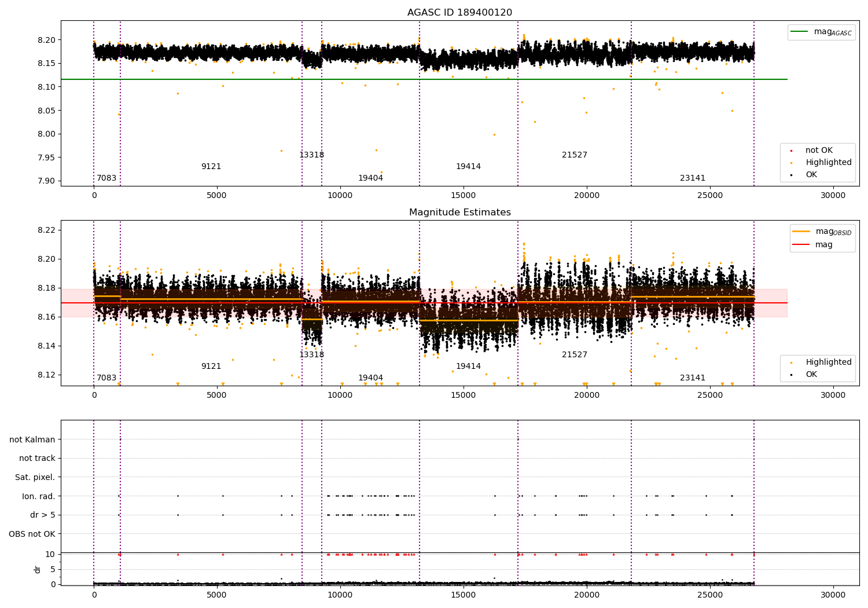Click the 'Ion. rad.' row label

pyautogui.click(x=39, y=496)
